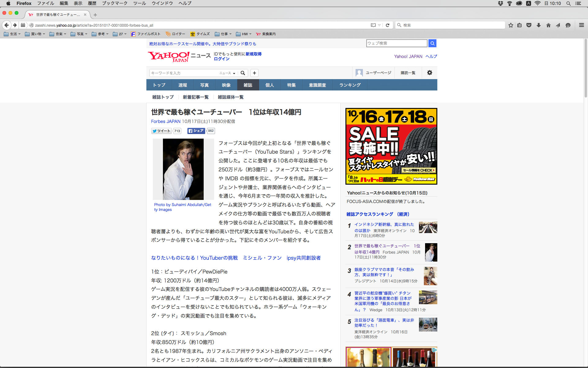Click the plus button beside keyword search
The width and height of the screenshot is (588, 368).
pos(254,73)
